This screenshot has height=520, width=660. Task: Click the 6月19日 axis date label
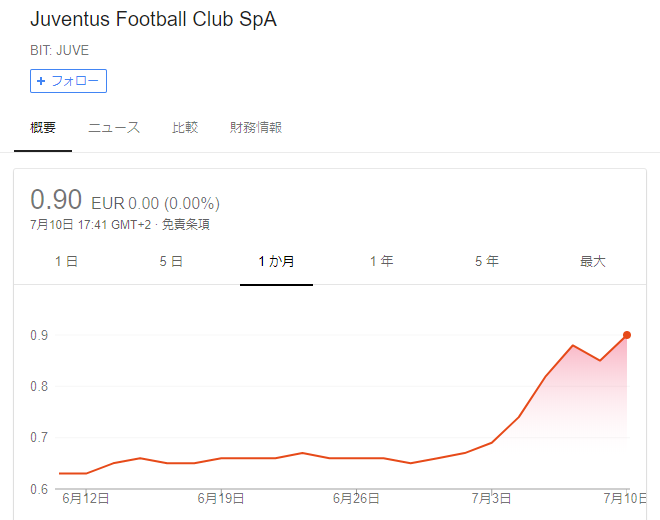[221, 499]
